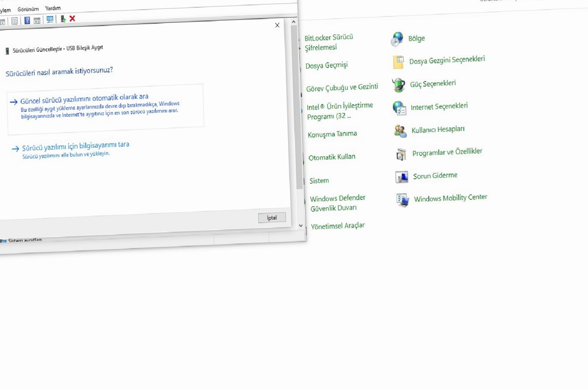588x389 pixels.
Task: Open Dosya Geçmişi link
Action: point(327,65)
